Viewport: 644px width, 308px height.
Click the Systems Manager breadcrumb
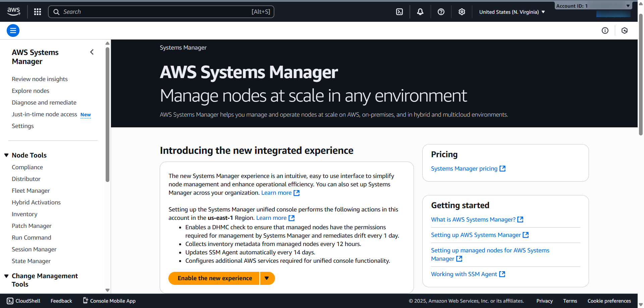183,48
